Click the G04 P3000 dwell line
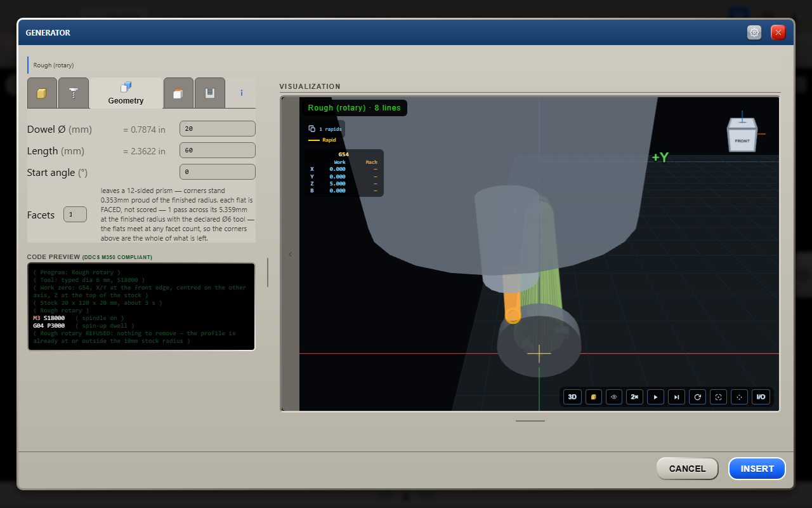 [x=84, y=325]
